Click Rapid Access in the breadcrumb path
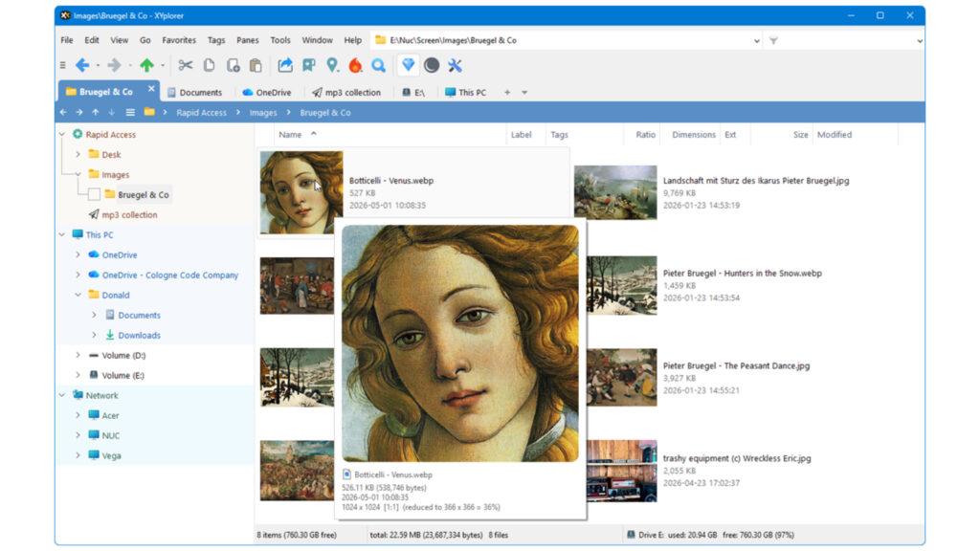The image size is (980, 551). (x=201, y=113)
